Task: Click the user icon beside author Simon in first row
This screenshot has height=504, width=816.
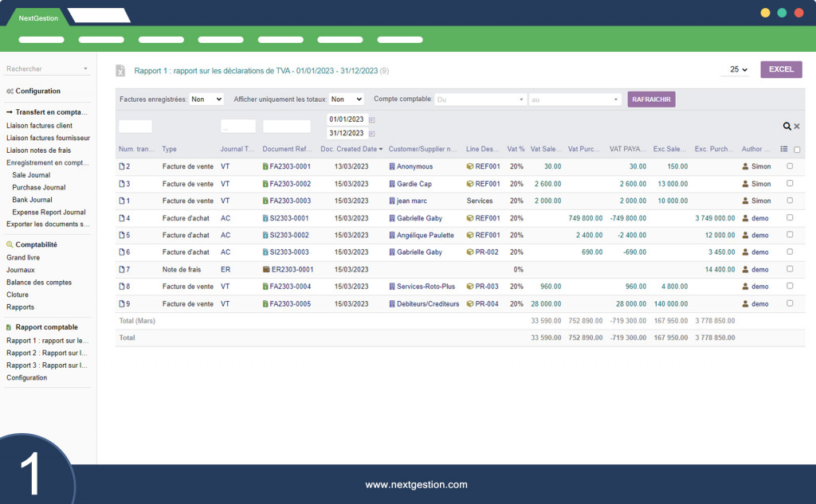Action: (x=745, y=166)
